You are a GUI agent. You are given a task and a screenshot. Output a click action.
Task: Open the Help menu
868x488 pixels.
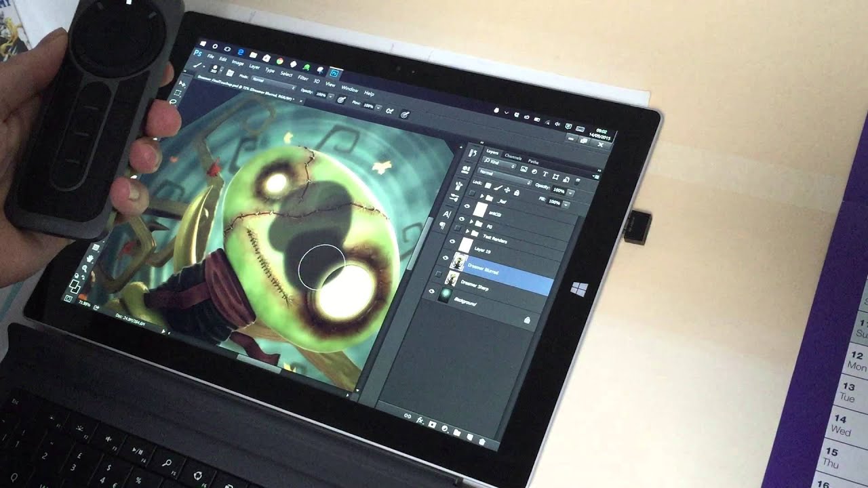point(369,94)
